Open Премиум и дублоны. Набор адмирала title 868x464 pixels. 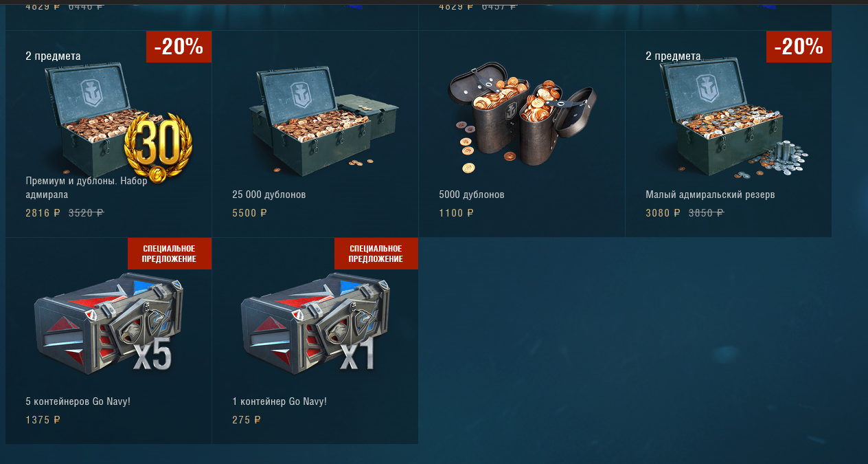[86, 188]
